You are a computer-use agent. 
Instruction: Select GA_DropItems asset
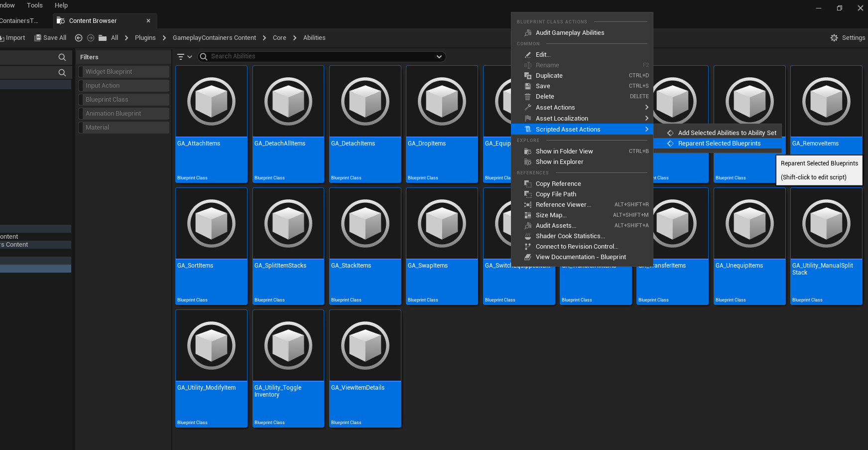click(x=442, y=124)
